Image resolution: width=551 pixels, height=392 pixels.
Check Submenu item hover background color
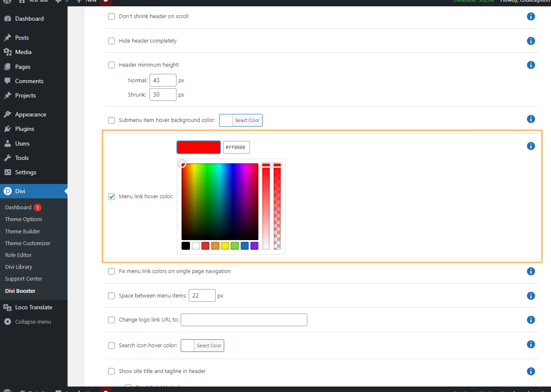[x=111, y=120]
